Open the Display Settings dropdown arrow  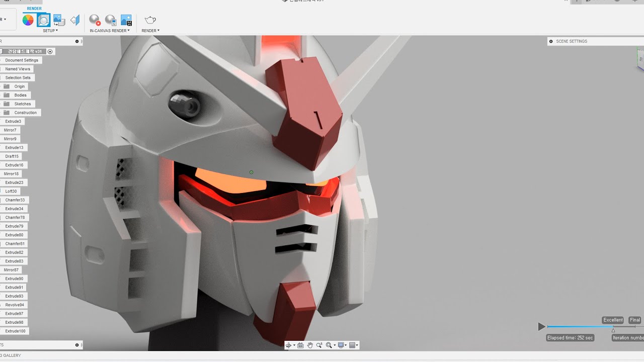tap(346, 345)
